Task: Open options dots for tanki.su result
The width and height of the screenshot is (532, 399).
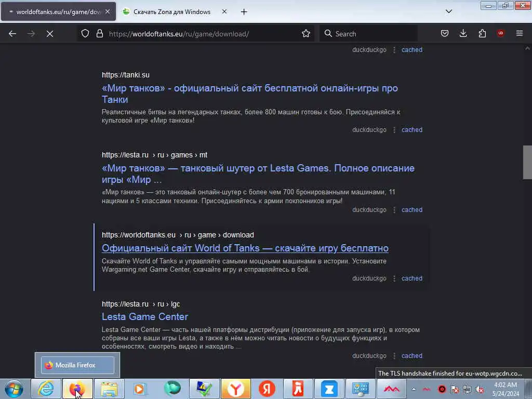Action: click(x=394, y=130)
